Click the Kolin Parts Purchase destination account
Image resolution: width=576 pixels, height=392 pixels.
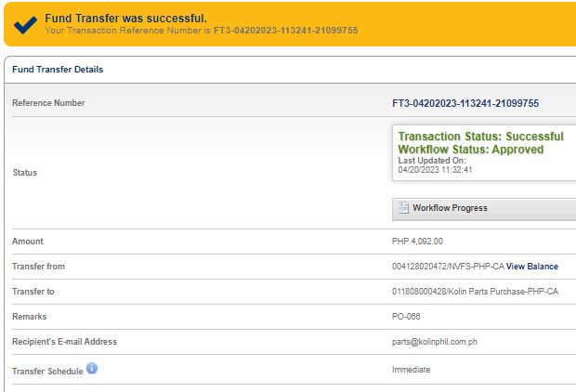pos(475,292)
